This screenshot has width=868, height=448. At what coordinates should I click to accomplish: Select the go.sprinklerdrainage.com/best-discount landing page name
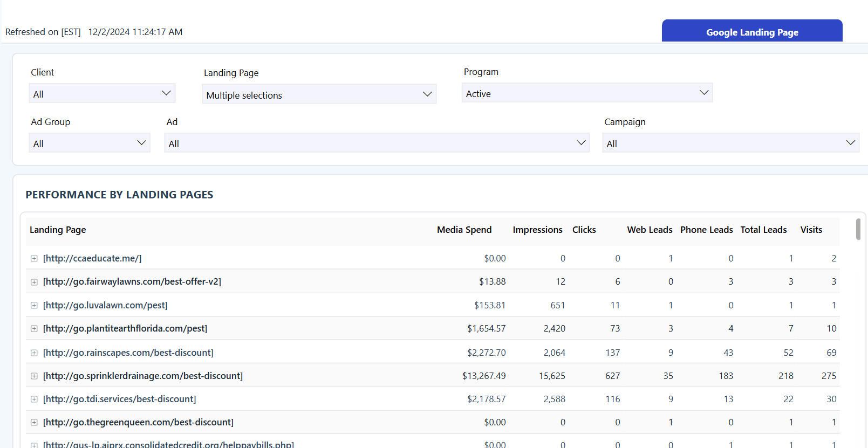pyautogui.click(x=143, y=376)
